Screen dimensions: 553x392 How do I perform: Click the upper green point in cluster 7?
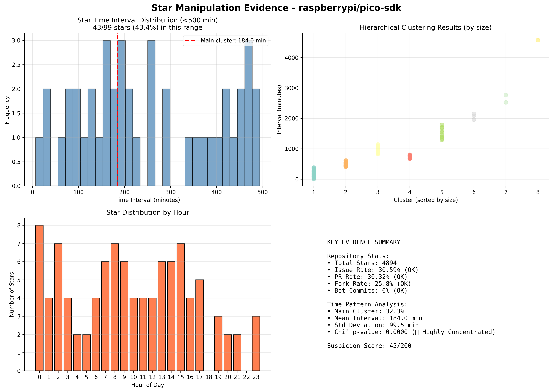(506, 95)
